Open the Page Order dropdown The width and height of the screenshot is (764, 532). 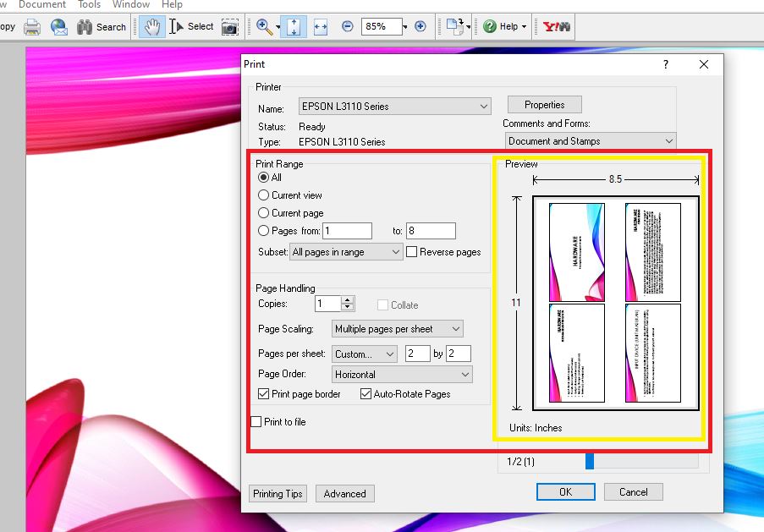point(402,374)
